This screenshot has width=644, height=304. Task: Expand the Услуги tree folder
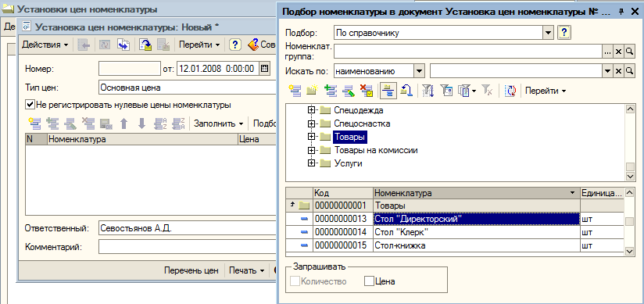tap(311, 163)
